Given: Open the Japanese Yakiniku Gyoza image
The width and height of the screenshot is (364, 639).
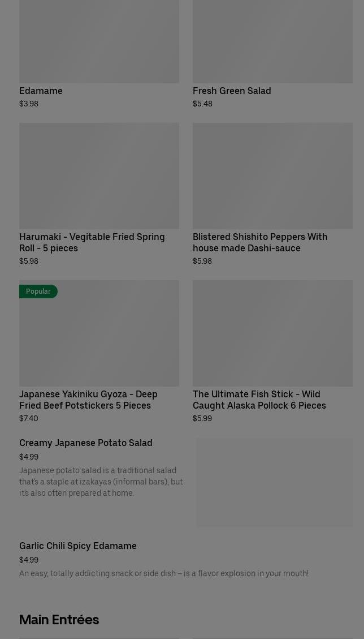Looking at the screenshot, I should click(99, 340).
